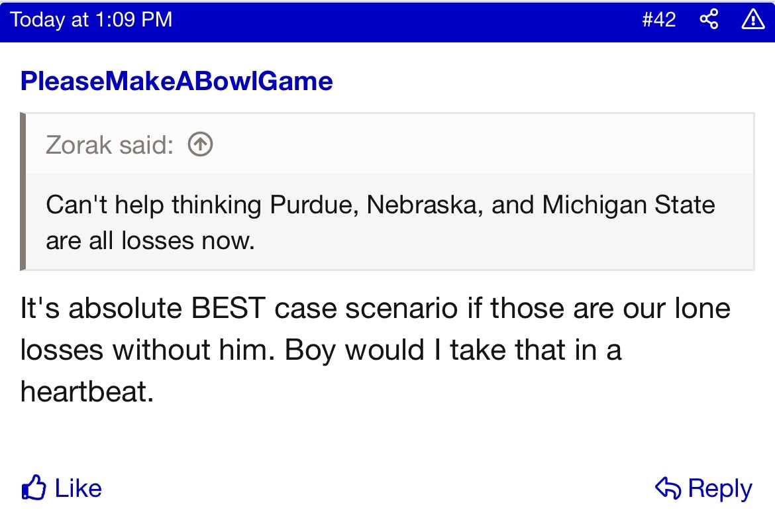
Task: Click the "Today at 1:09 PM" timestamp
Action: click(x=91, y=20)
